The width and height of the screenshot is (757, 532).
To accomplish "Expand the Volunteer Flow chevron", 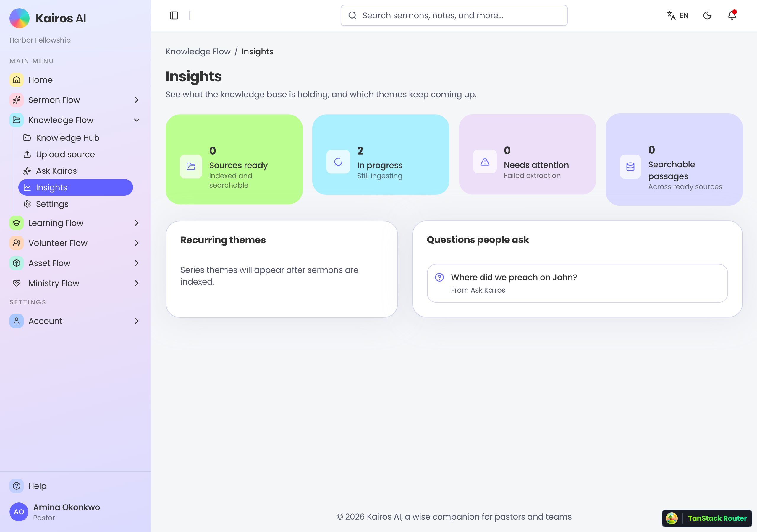I will [x=137, y=243].
